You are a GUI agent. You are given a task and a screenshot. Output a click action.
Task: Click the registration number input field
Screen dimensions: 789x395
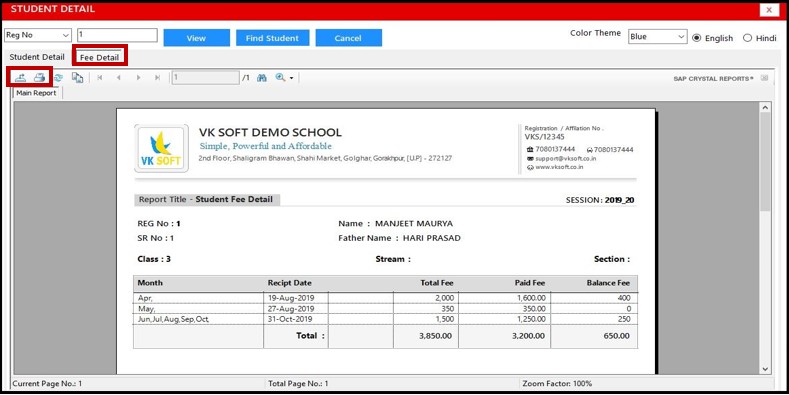[x=117, y=35]
